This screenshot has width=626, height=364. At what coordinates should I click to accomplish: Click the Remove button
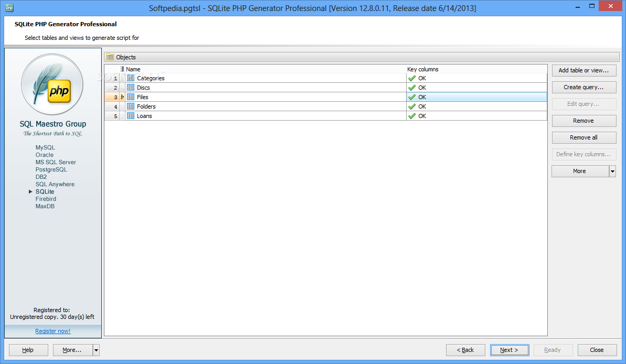coord(584,121)
